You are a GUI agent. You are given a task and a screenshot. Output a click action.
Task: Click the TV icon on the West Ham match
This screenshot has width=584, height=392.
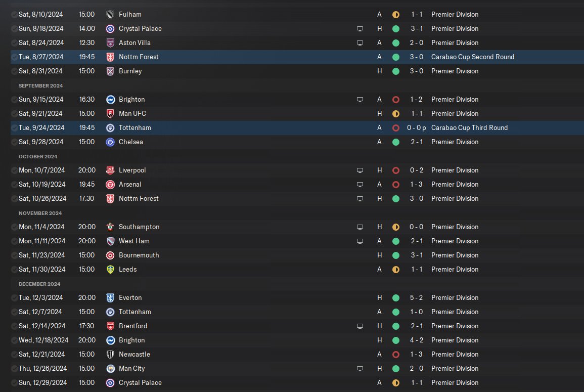[x=360, y=241]
